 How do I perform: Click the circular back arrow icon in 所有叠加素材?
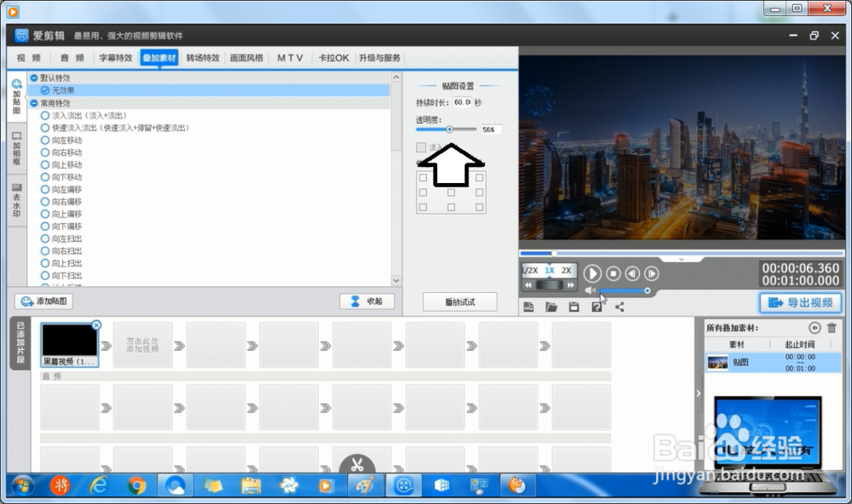tap(814, 328)
